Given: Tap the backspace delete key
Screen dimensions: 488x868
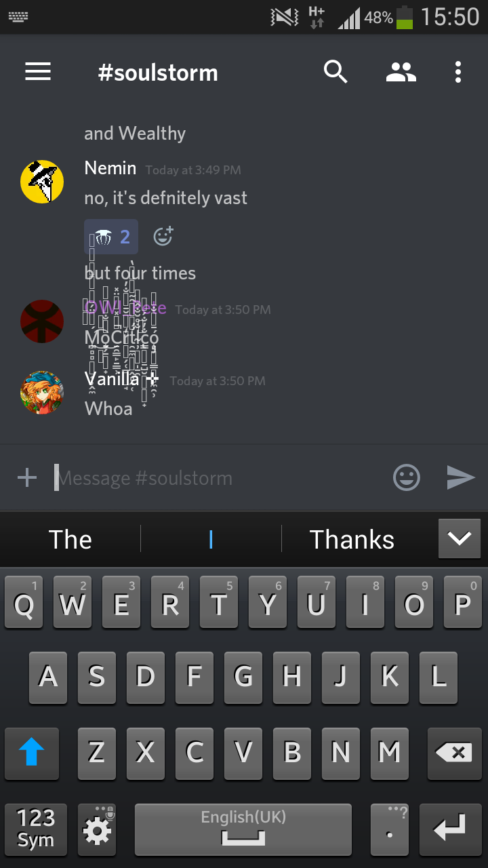Looking at the screenshot, I should coord(454,753).
